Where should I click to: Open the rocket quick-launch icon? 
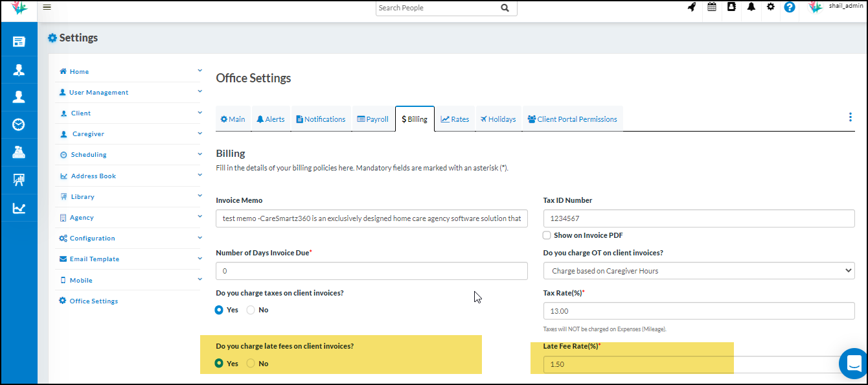click(691, 7)
